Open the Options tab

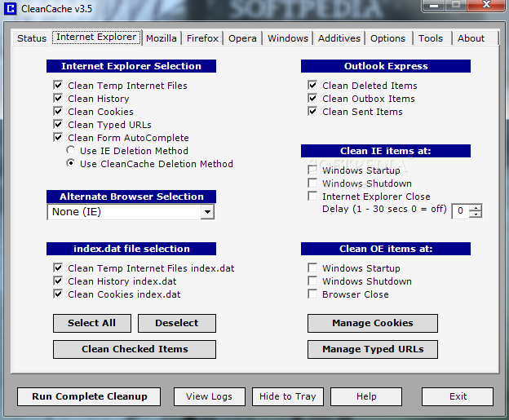click(388, 38)
